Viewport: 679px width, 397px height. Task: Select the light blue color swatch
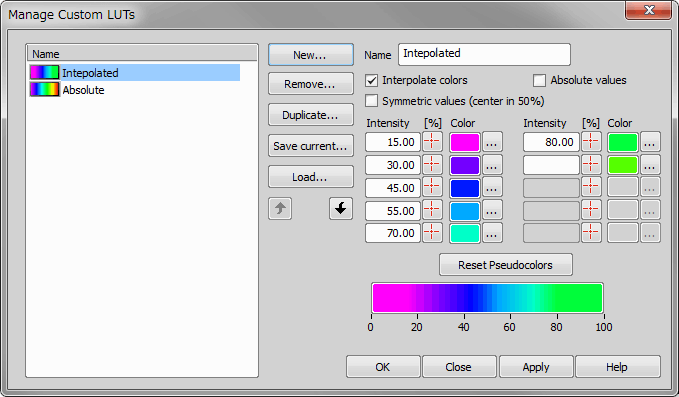[x=465, y=211]
